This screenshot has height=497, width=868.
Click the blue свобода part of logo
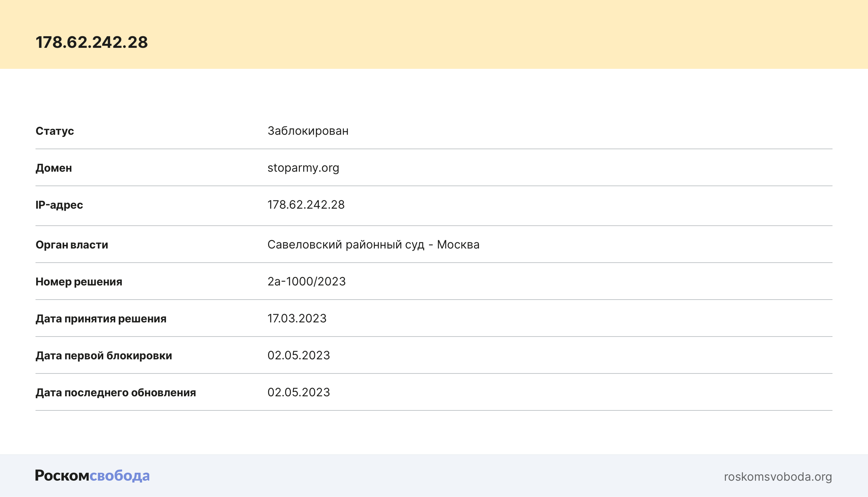120,476
